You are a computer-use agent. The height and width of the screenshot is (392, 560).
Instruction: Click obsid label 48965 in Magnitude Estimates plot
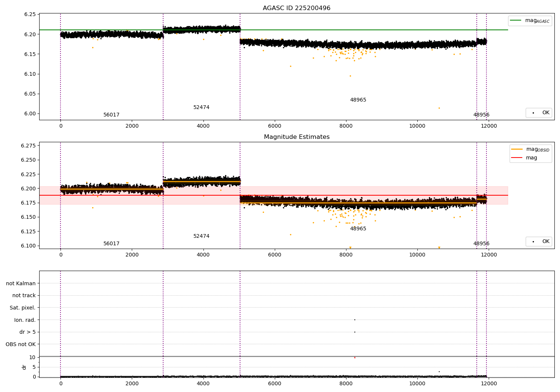point(358,228)
